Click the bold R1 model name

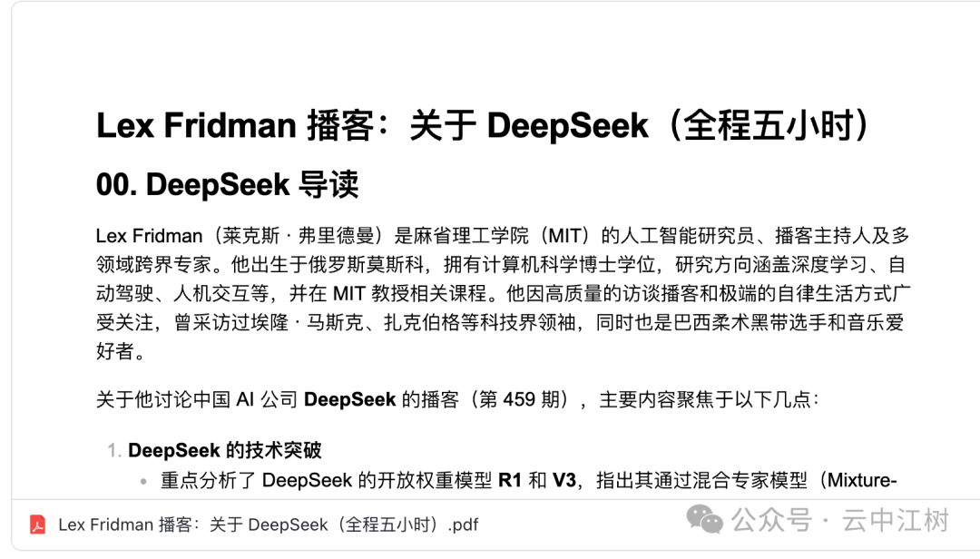tap(511, 481)
